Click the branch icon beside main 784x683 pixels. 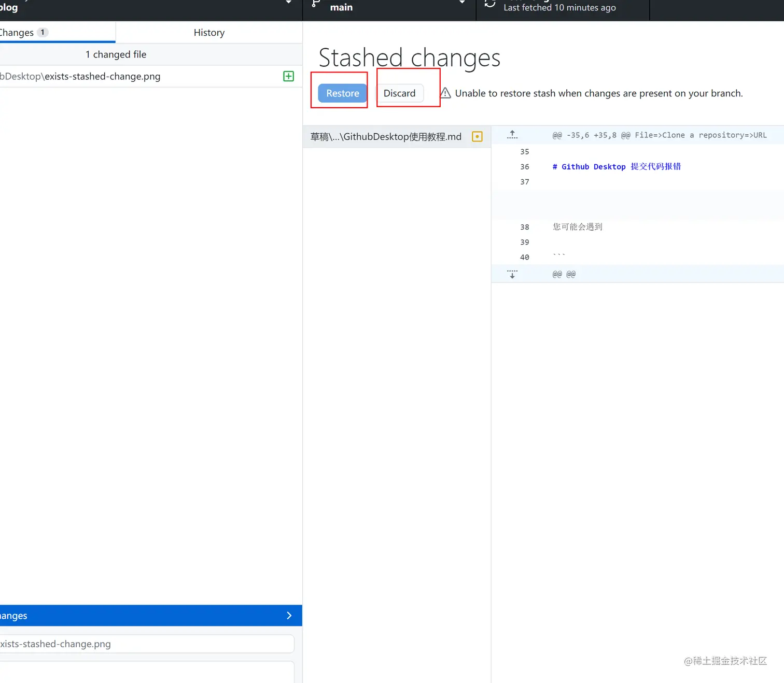coord(315,4)
